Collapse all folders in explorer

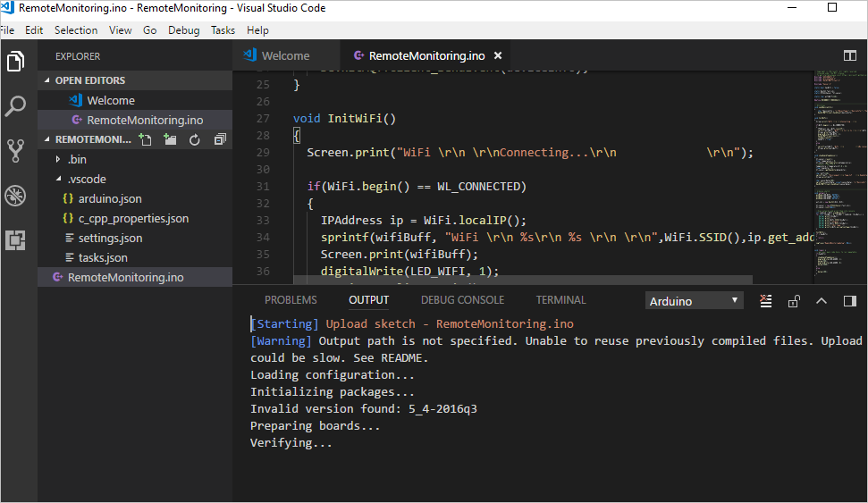click(220, 139)
